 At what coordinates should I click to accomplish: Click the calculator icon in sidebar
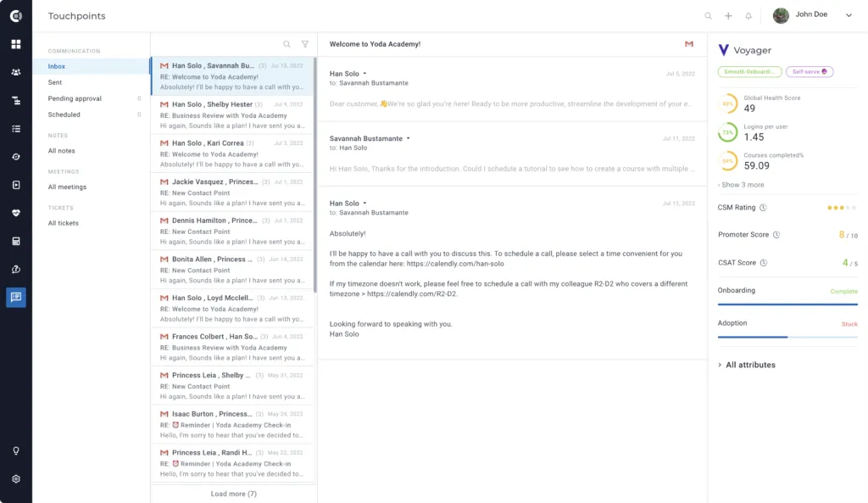coord(16,241)
